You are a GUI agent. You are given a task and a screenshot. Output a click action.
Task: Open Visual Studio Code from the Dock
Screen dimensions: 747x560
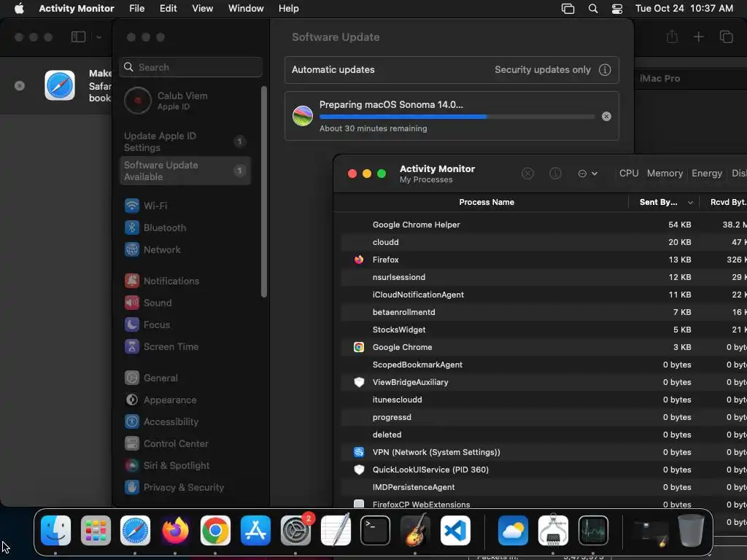455,531
